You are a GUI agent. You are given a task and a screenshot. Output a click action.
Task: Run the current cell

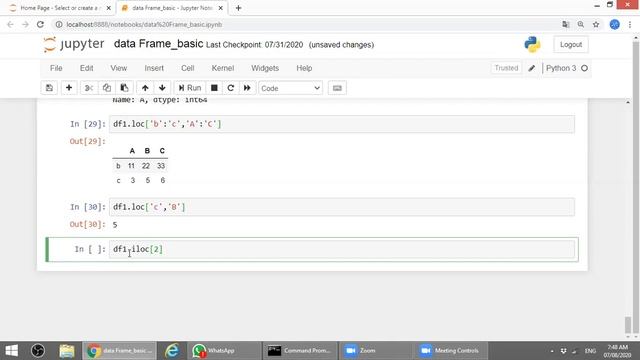[x=190, y=88]
